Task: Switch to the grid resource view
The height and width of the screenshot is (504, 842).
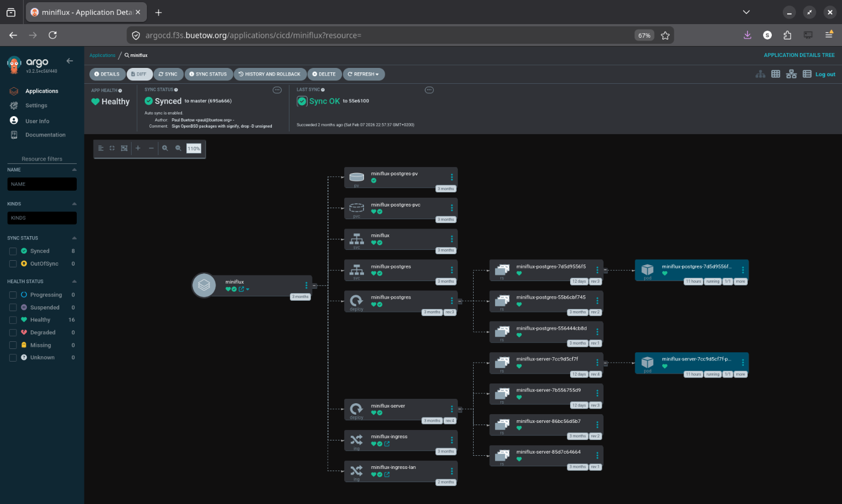Action: [x=776, y=74]
